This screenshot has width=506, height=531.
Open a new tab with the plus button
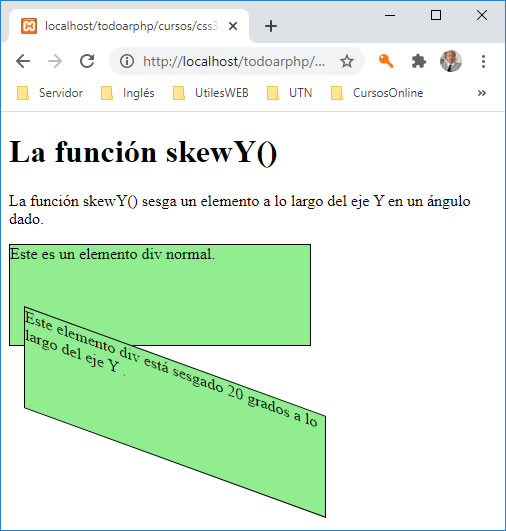click(271, 26)
